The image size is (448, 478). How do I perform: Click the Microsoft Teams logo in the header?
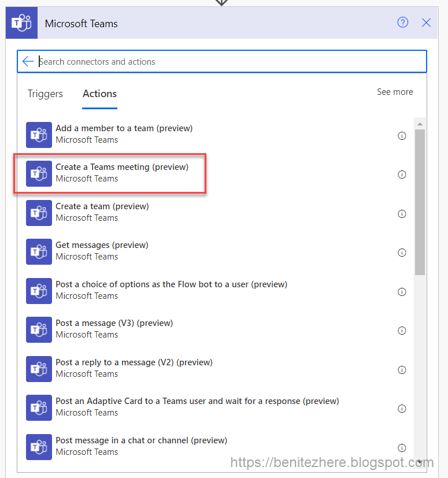pos(21,23)
